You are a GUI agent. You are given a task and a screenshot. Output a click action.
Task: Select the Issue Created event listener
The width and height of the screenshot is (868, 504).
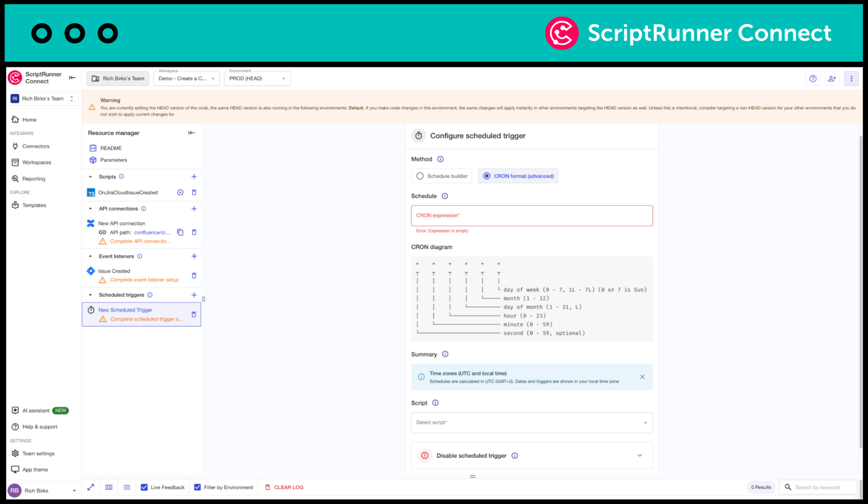click(x=114, y=271)
